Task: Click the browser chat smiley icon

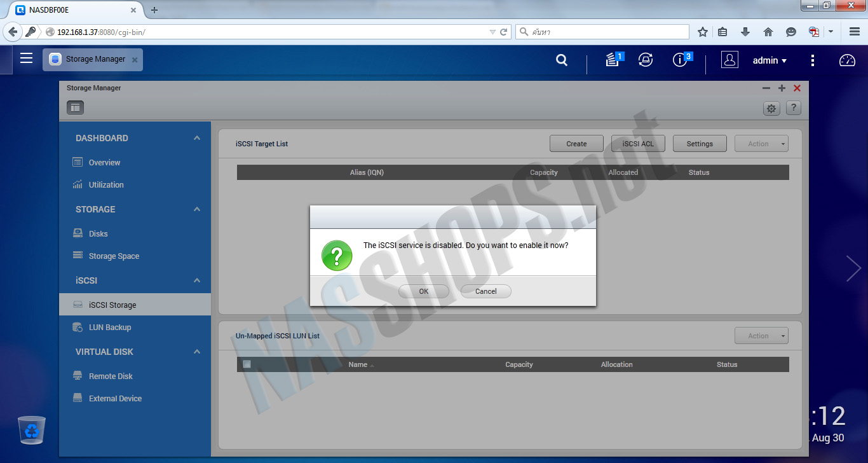Action: click(791, 32)
